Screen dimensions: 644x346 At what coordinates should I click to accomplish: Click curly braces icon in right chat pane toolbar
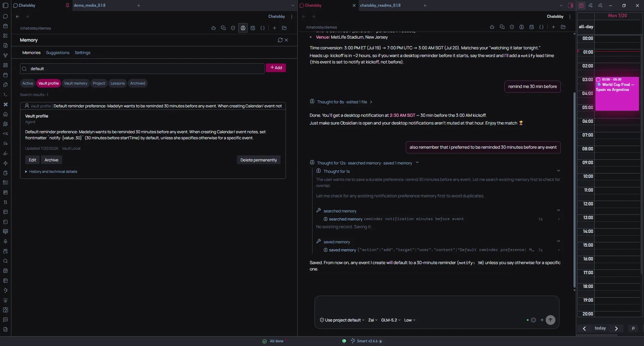[541, 27]
